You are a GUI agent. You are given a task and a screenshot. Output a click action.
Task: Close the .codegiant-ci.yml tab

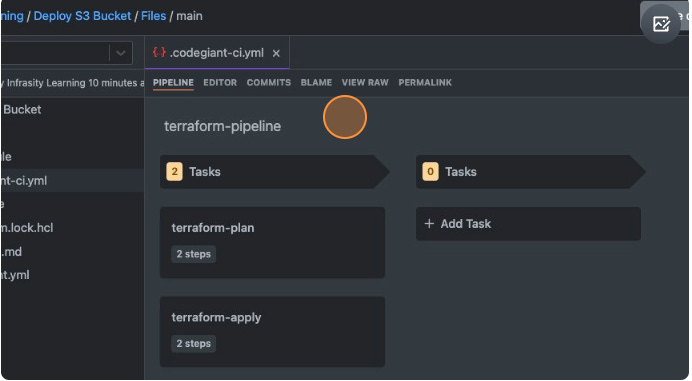click(x=276, y=53)
